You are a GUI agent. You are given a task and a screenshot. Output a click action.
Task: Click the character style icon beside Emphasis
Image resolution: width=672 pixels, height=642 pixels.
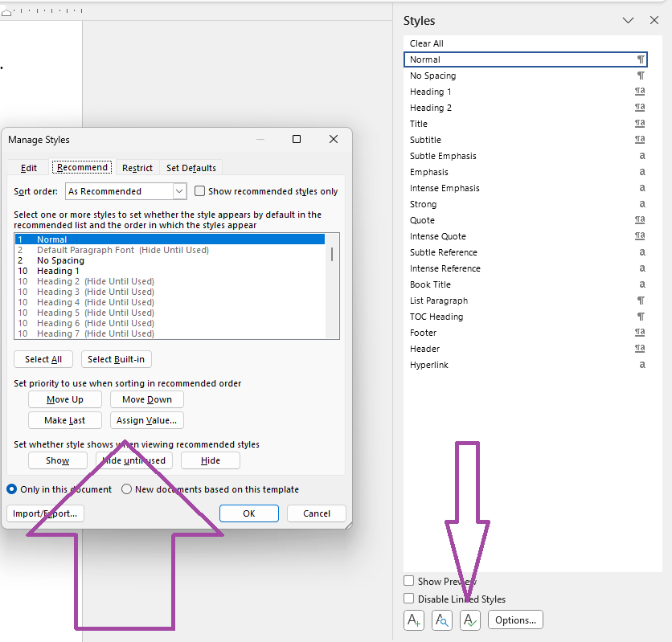click(x=641, y=171)
